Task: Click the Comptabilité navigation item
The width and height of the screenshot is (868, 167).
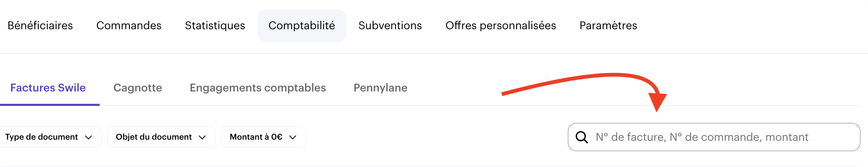Action: click(302, 25)
